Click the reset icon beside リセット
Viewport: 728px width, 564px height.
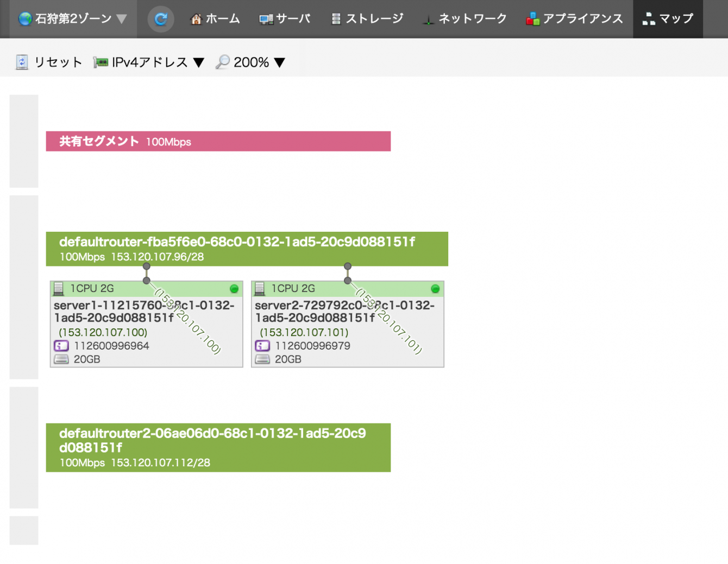(x=22, y=62)
